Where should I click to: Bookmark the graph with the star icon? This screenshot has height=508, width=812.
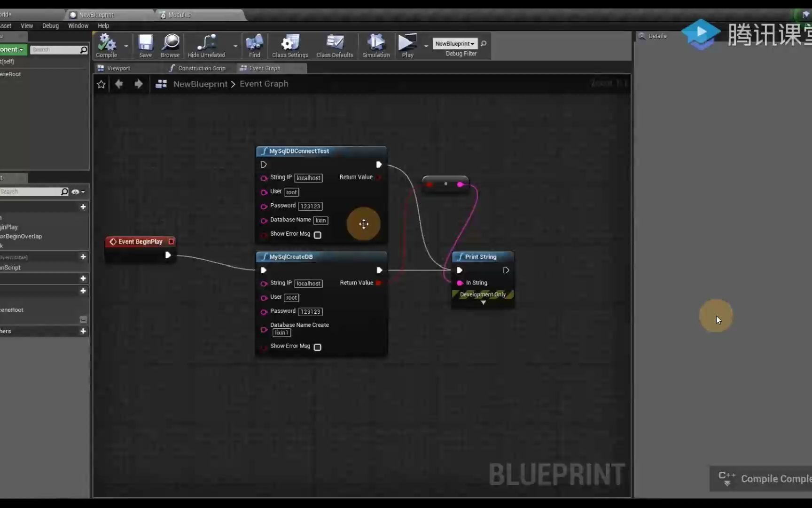(101, 84)
